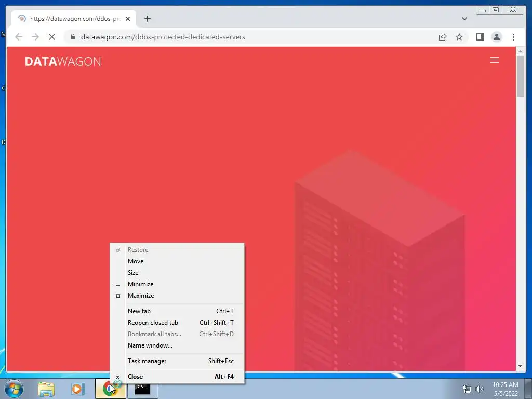Select the datawagon.com tab
Viewport: 532px width, 399px height.
[x=74, y=19]
